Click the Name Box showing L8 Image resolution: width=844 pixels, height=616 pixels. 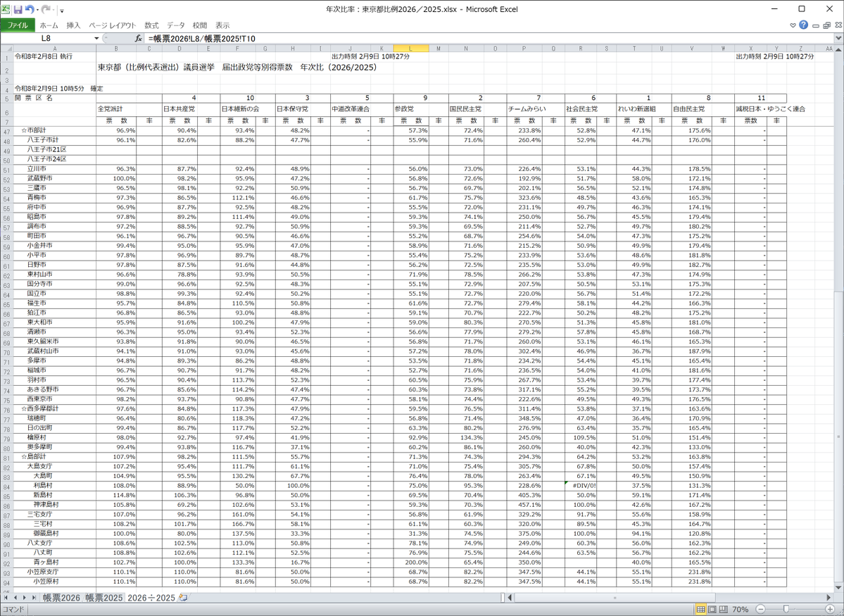click(46, 38)
